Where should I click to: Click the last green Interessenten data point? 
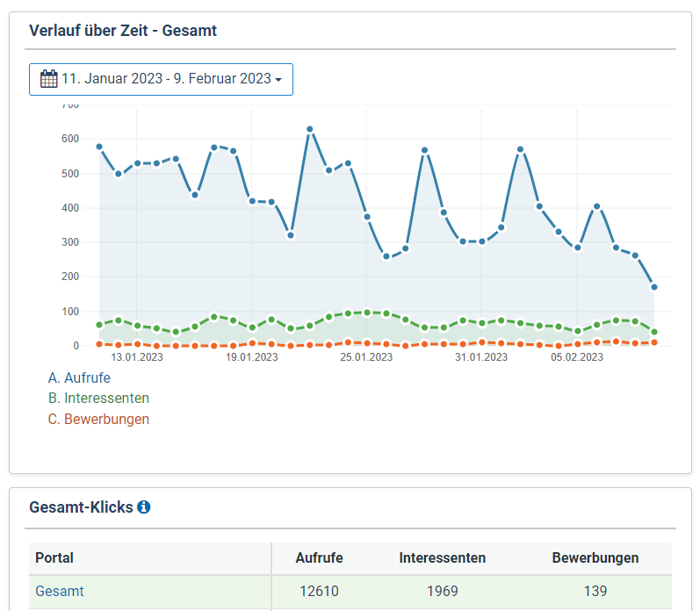click(x=654, y=332)
